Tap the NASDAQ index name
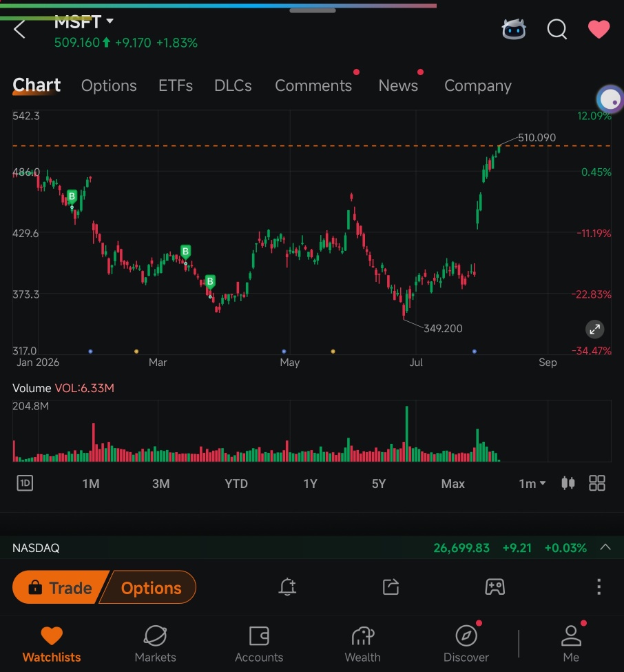Viewport: 624px width, 672px height. point(36,548)
